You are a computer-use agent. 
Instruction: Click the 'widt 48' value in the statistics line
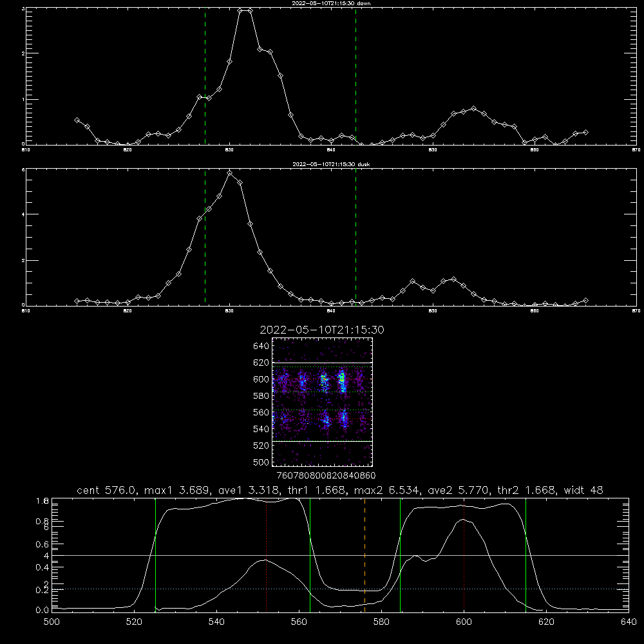click(x=583, y=490)
